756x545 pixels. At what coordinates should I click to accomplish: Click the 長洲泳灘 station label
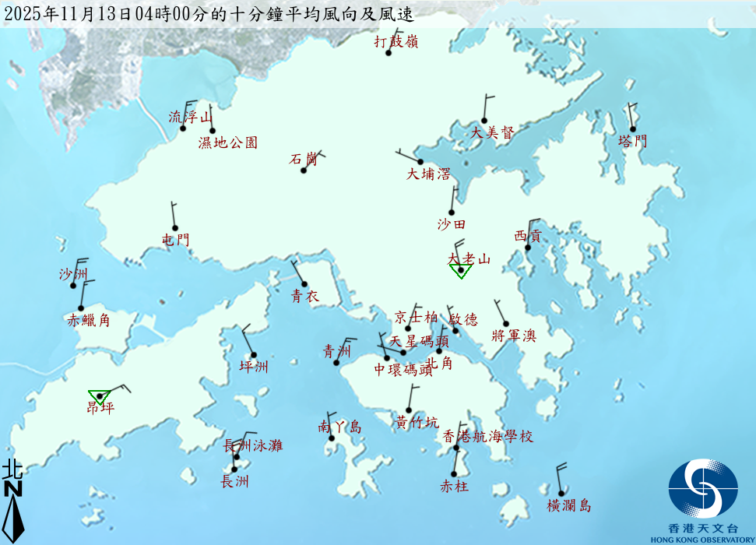tap(253, 446)
